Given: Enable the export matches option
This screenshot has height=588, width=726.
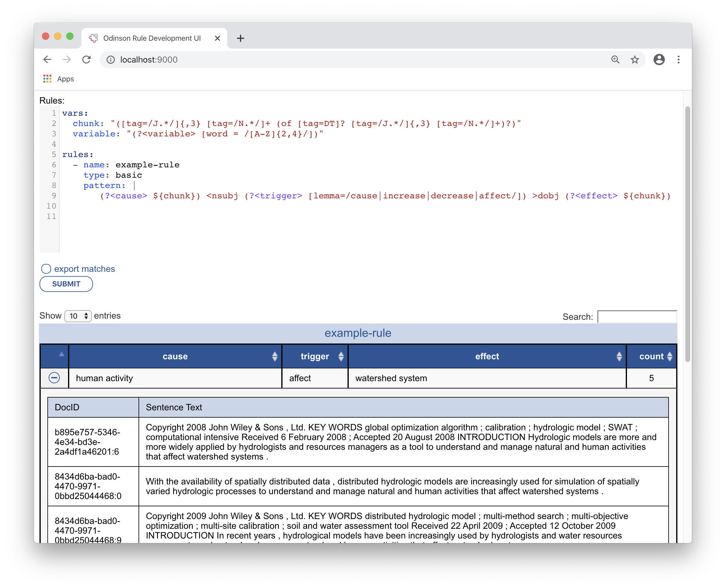Looking at the screenshot, I should pyautogui.click(x=46, y=269).
